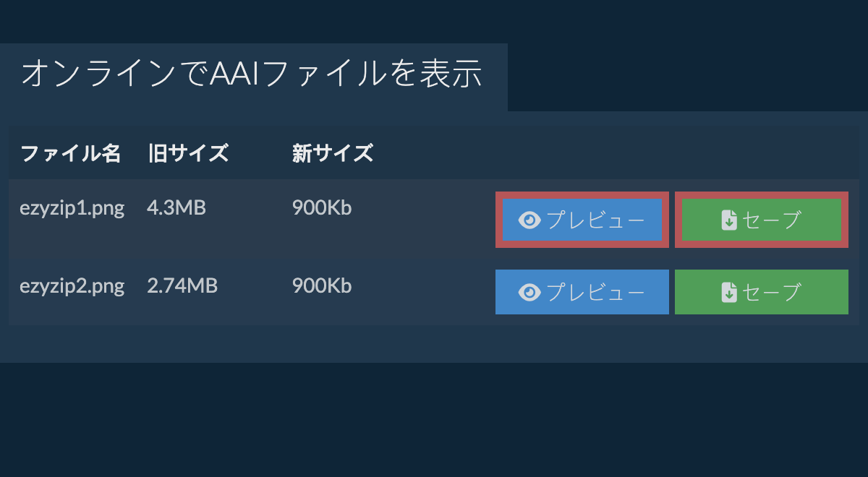Click the 旧サイズ column header
Screen dimensions: 868x477
188,153
